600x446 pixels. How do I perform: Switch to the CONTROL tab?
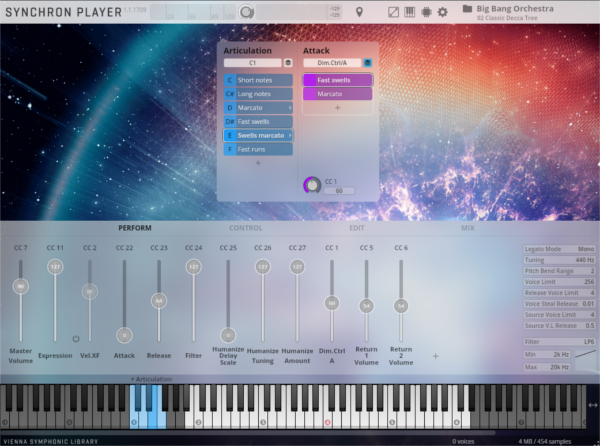click(246, 228)
